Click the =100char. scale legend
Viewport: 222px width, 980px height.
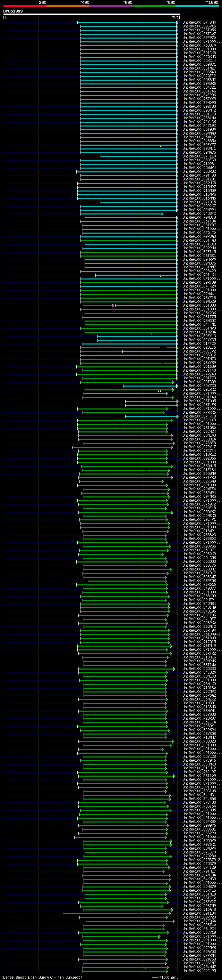coord(165,977)
